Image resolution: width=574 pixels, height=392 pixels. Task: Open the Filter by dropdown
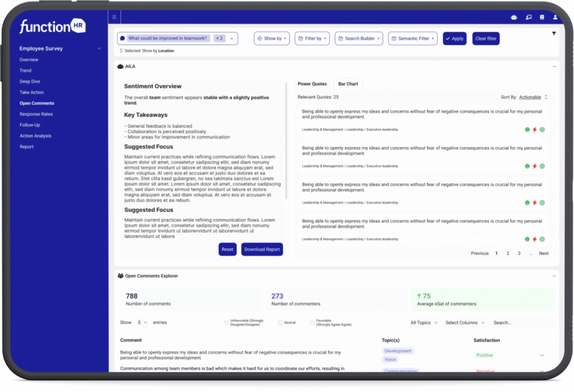tap(312, 39)
